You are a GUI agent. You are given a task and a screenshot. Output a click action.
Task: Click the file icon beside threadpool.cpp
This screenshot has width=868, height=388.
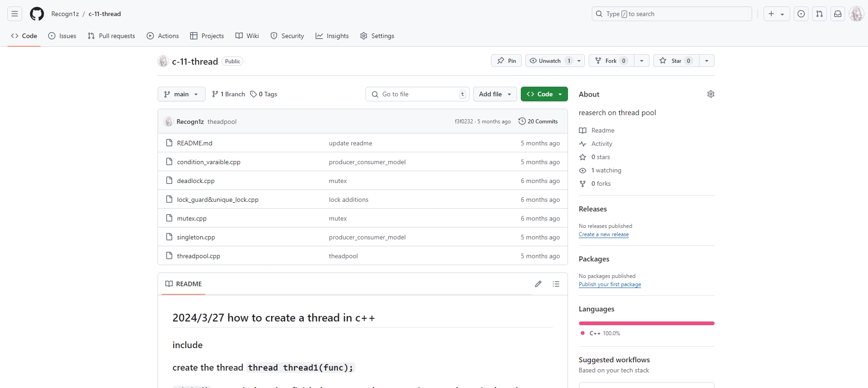click(x=169, y=256)
